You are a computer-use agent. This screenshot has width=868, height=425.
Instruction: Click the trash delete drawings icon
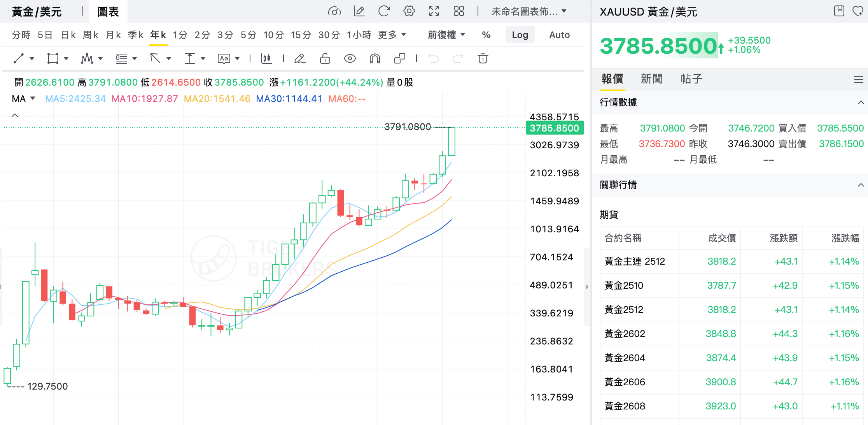pyautogui.click(x=483, y=58)
